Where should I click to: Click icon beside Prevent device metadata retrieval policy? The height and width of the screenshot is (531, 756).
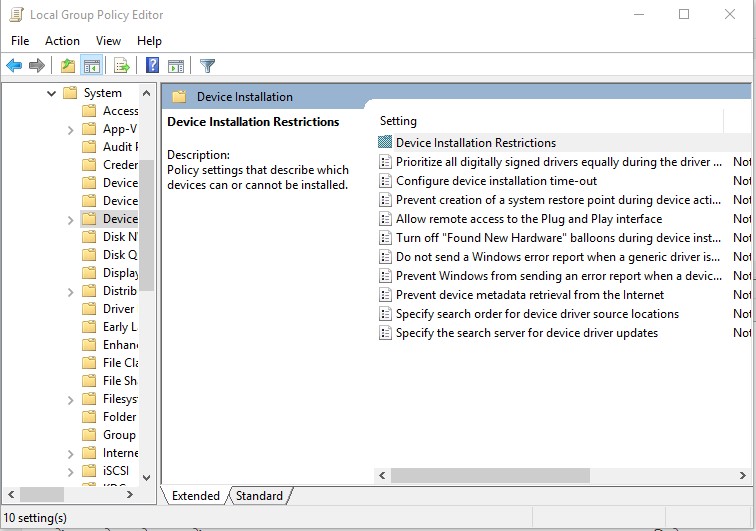pyautogui.click(x=385, y=295)
